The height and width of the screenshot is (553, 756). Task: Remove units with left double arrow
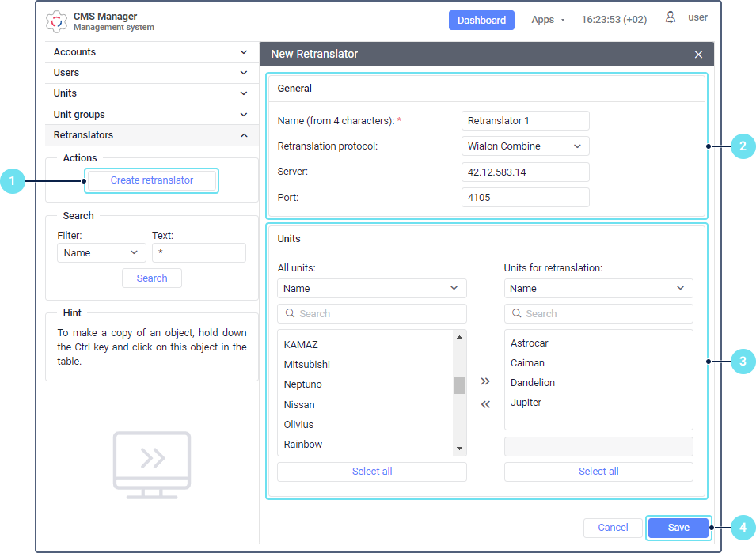[x=485, y=404]
